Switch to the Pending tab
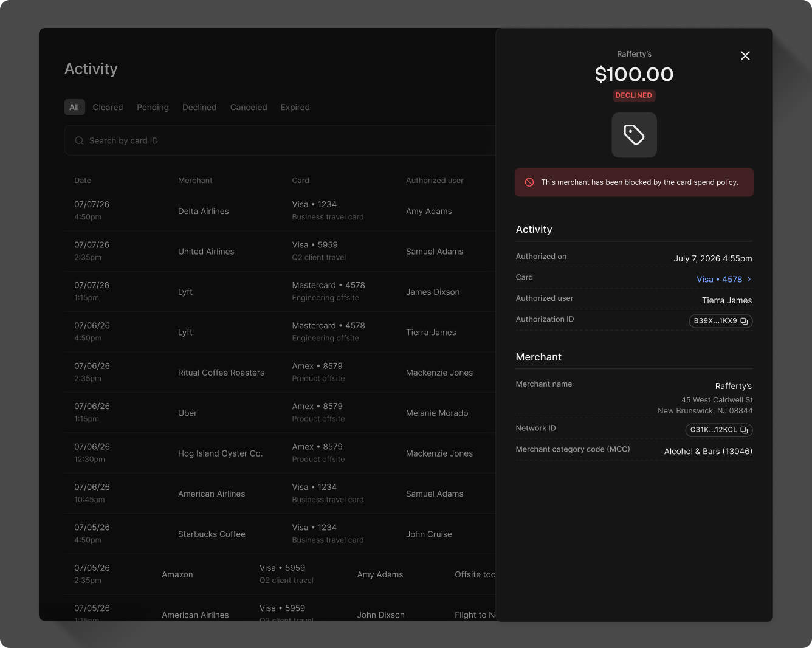Screen dimensions: 812x648 [x=153, y=107]
